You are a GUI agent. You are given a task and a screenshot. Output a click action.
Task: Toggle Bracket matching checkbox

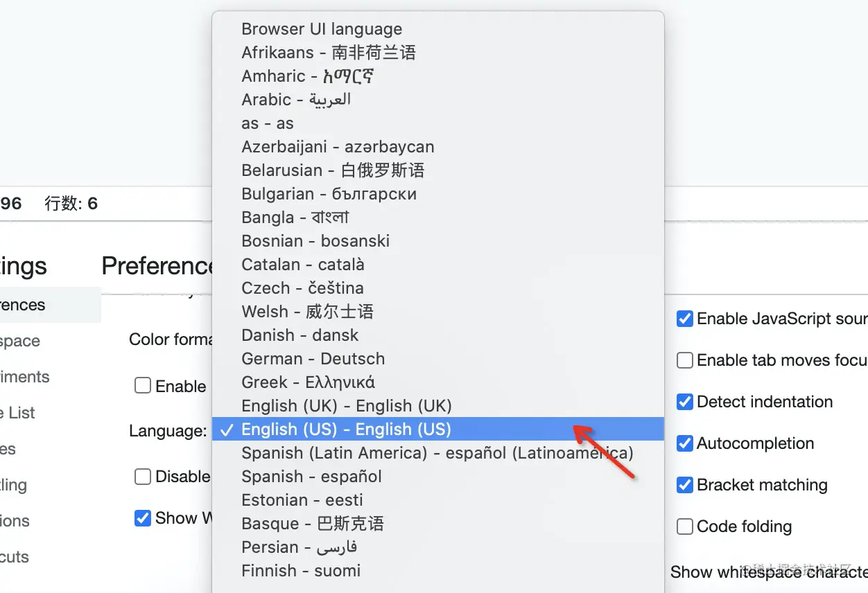[685, 485]
